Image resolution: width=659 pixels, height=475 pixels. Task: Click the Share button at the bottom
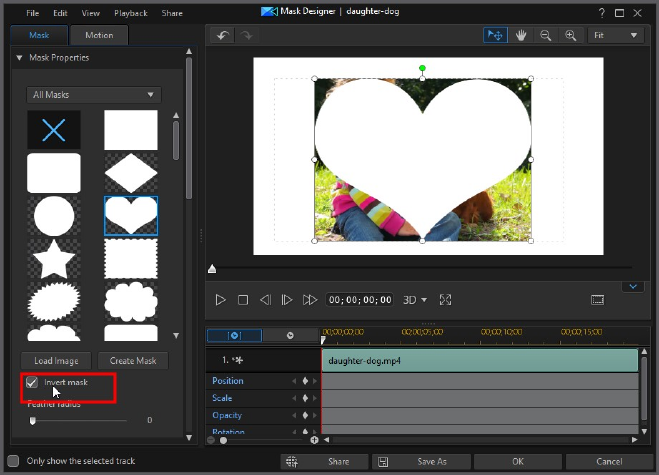(324, 462)
